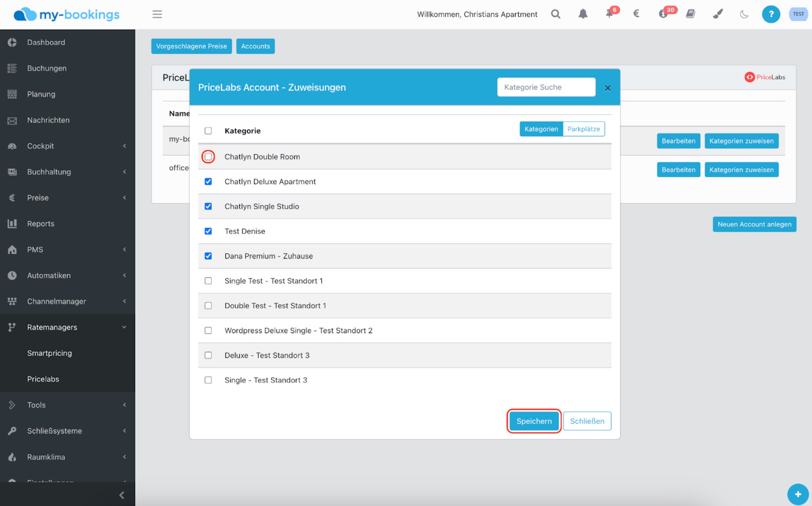
Task: Open the search magnifier in top bar
Action: pos(556,14)
